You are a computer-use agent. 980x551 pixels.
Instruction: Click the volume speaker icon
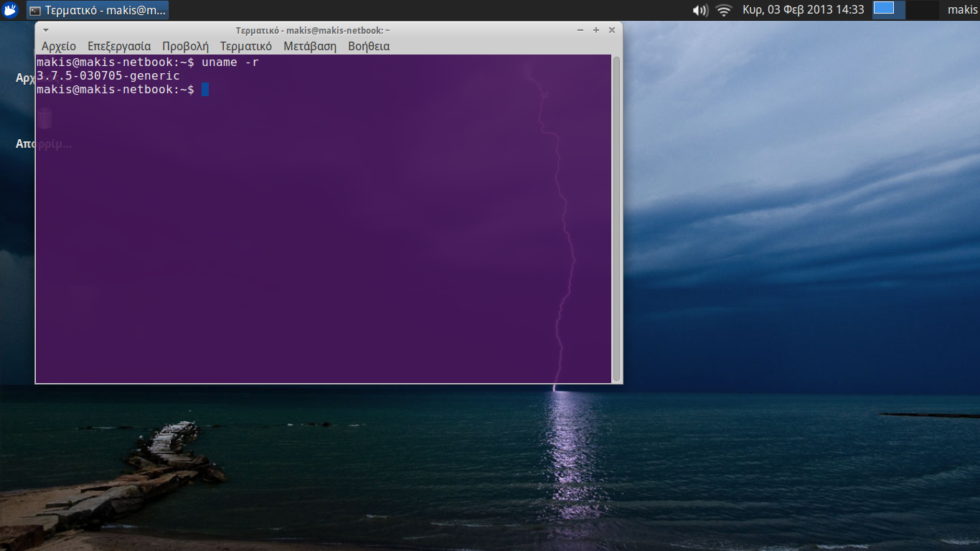pyautogui.click(x=699, y=10)
